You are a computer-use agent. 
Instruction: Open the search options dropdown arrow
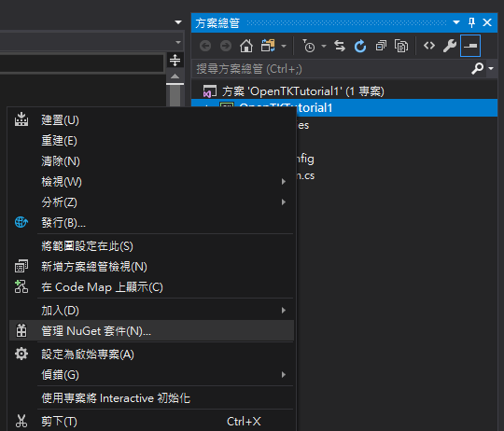point(491,68)
